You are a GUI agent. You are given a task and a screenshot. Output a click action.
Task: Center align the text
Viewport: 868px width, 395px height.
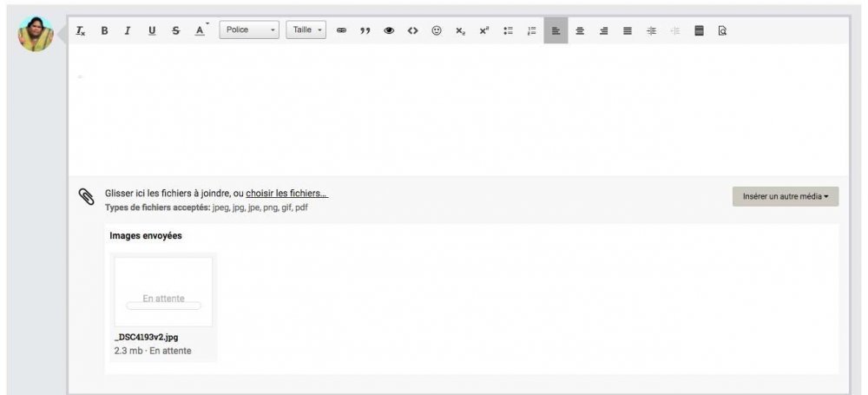580,31
